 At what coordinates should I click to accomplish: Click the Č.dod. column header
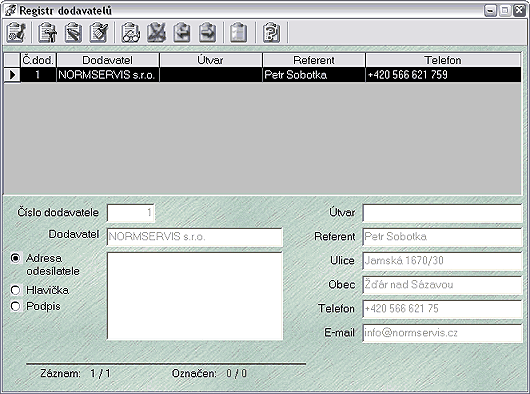[x=38, y=60]
